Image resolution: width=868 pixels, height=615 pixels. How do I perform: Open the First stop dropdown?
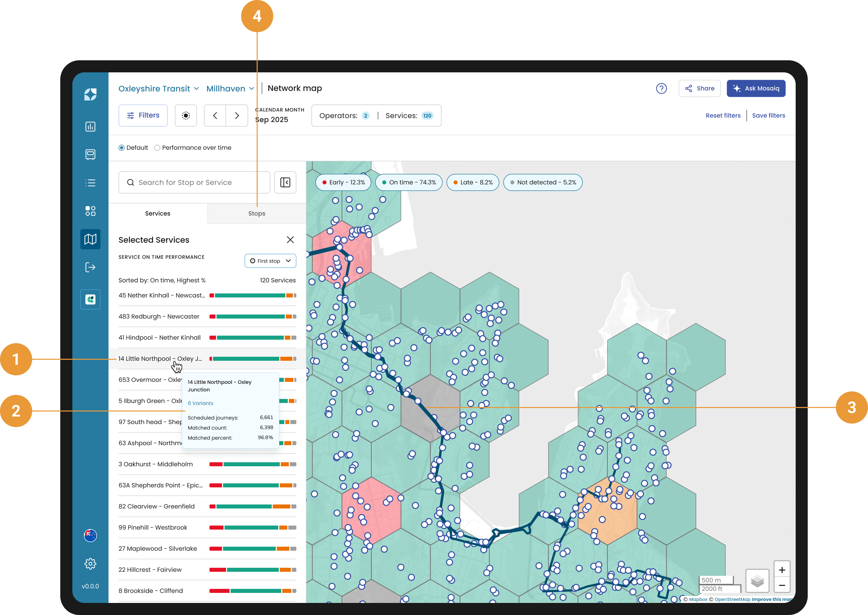270,261
